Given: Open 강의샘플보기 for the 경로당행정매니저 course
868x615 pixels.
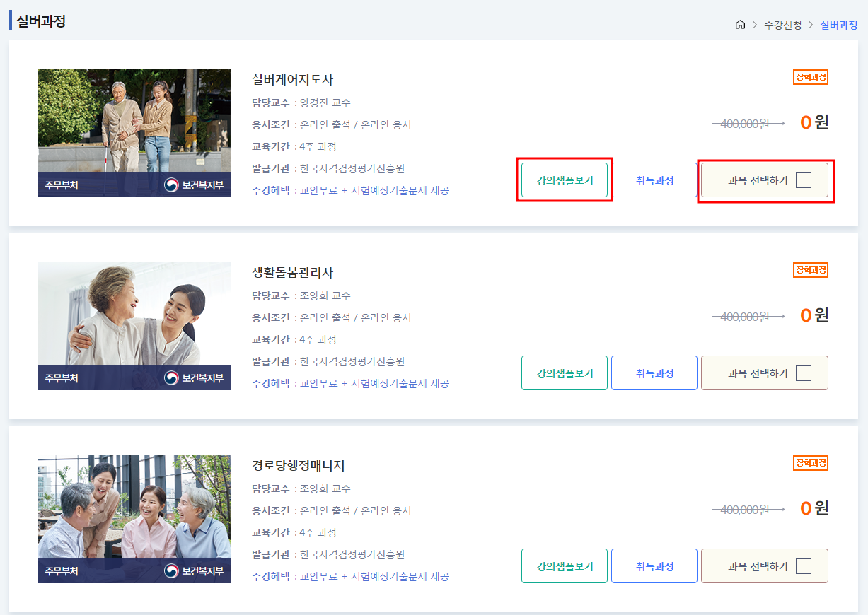Looking at the screenshot, I should (x=564, y=566).
